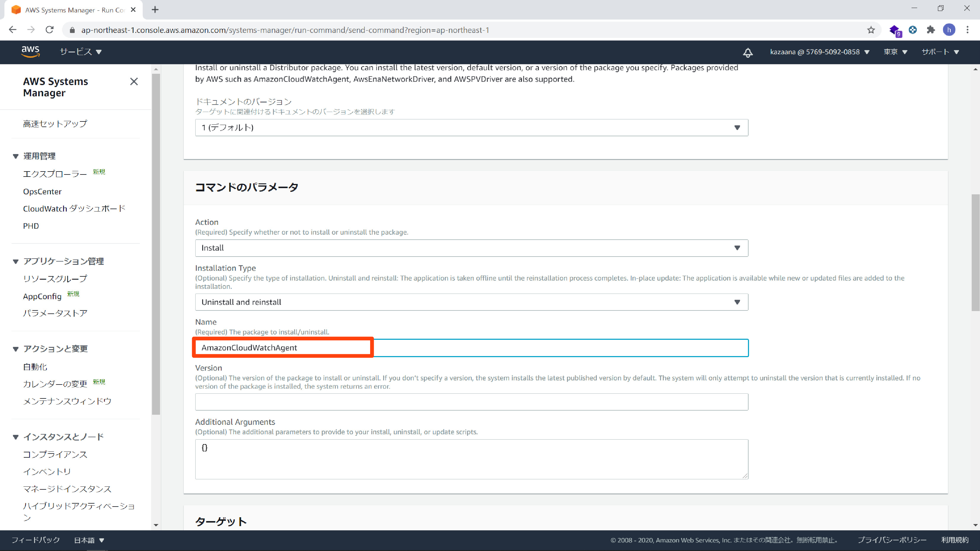Open リソースグループ in sidebar

[x=55, y=279]
